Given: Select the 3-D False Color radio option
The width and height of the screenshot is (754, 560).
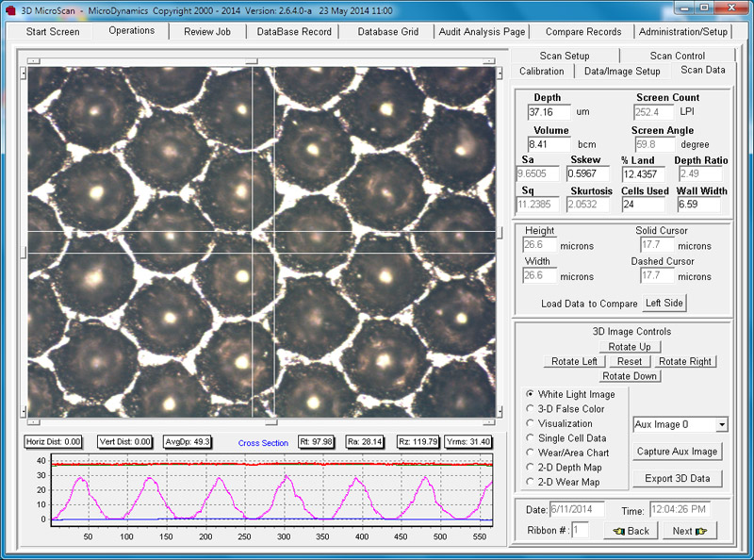Looking at the screenshot, I should click(x=530, y=409).
